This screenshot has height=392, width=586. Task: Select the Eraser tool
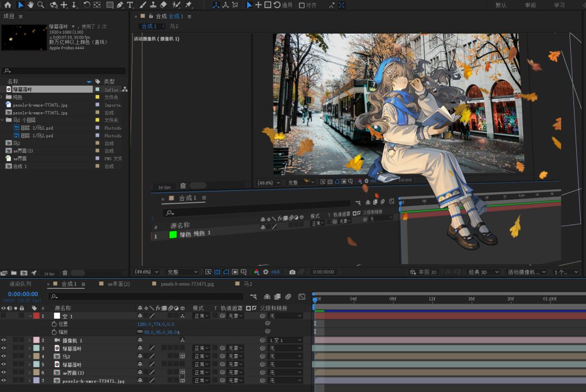coord(164,5)
